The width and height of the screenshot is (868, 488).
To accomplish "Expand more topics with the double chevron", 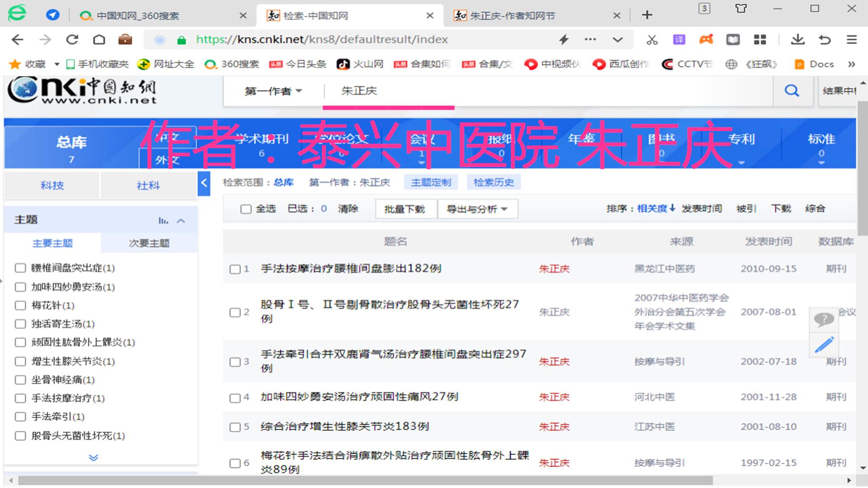I will pos(93,457).
